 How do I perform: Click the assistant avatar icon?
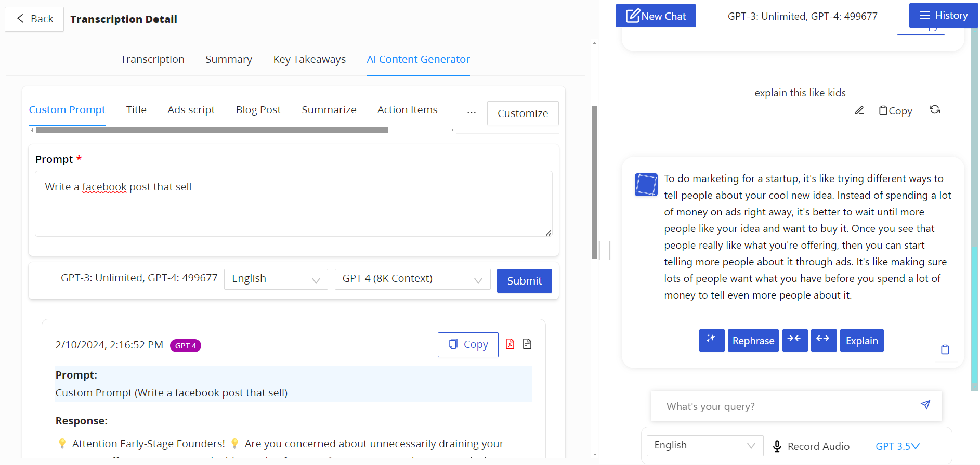(646, 185)
